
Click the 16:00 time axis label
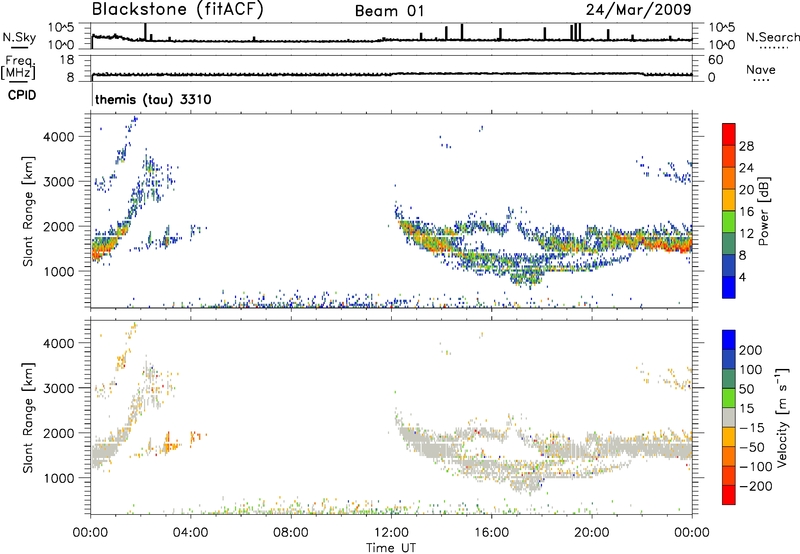pyautogui.click(x=491, y=533)
